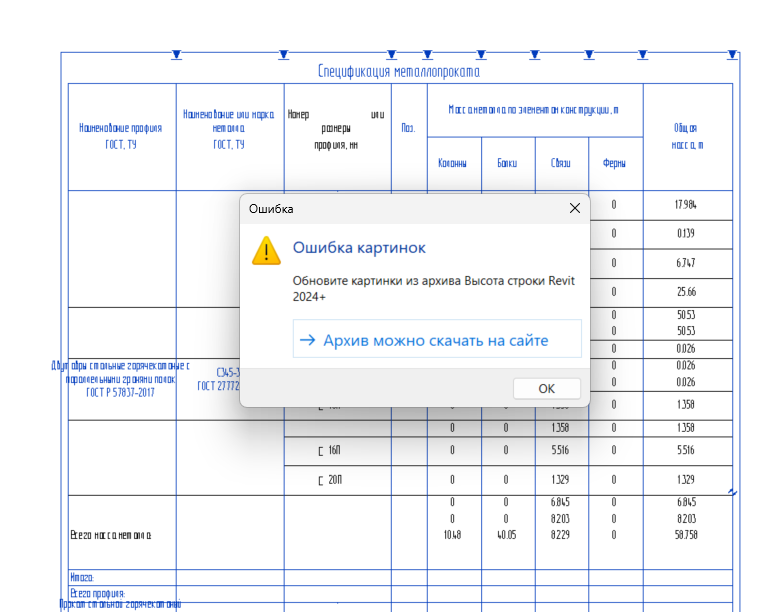This screenshot has width=769, height=612.
Task: Grab column triangle handle at table's far right edge
Action: (x=733, y=54)
